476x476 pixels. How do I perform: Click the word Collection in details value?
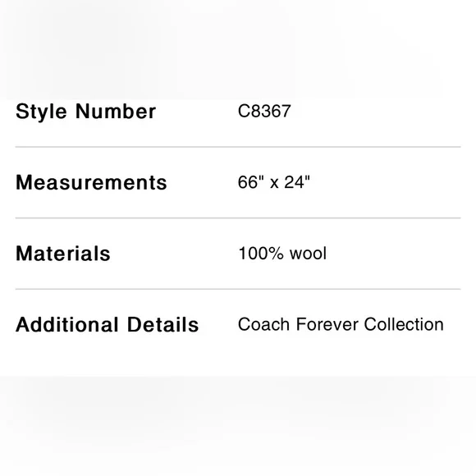click(404, 324)
